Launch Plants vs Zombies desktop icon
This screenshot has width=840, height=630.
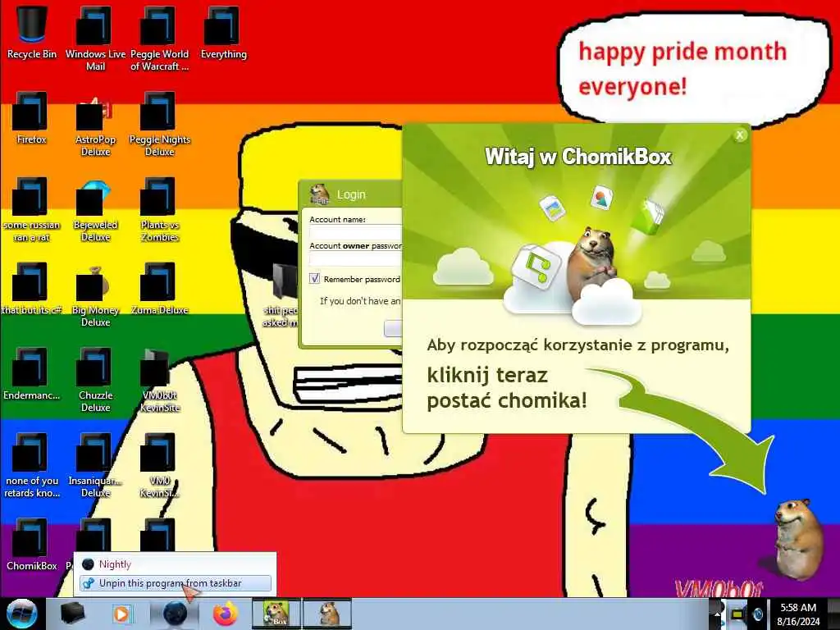point(159,209)
